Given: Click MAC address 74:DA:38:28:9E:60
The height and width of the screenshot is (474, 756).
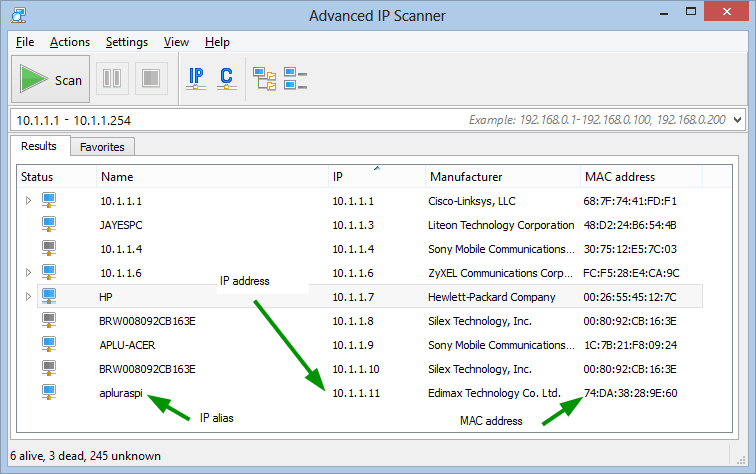Looking at the screenshot, I should coord(631,393).
